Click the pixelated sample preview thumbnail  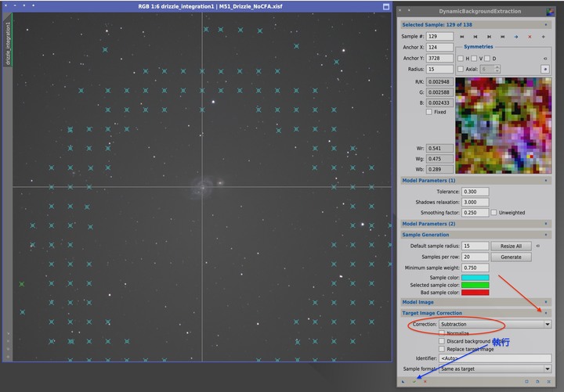503,126
